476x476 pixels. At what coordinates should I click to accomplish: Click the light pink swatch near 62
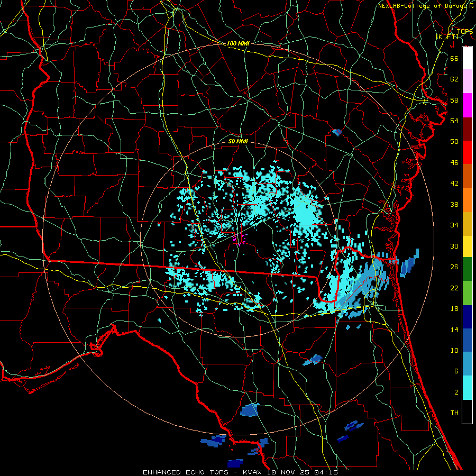pos(467,81)
